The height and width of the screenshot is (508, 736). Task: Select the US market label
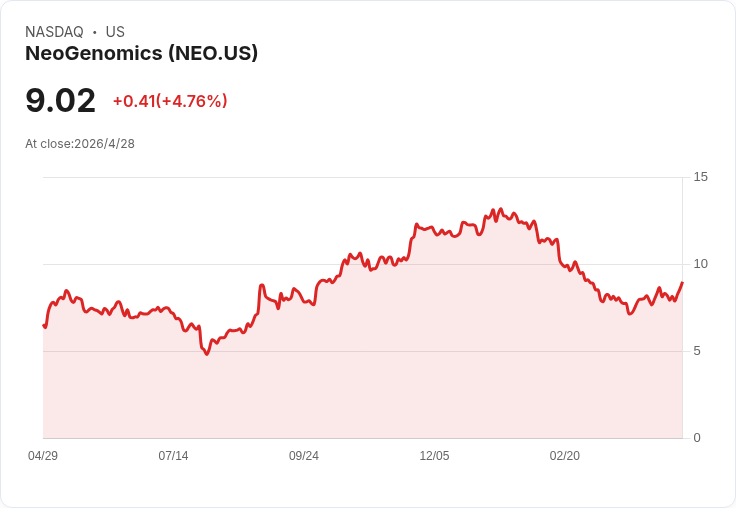(115, 32)
